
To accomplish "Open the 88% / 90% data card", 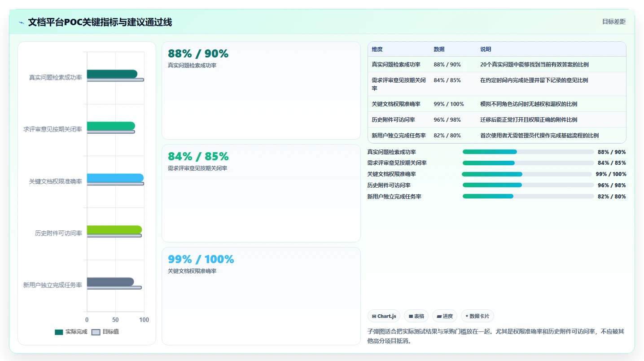I will [x=261, y=90].
